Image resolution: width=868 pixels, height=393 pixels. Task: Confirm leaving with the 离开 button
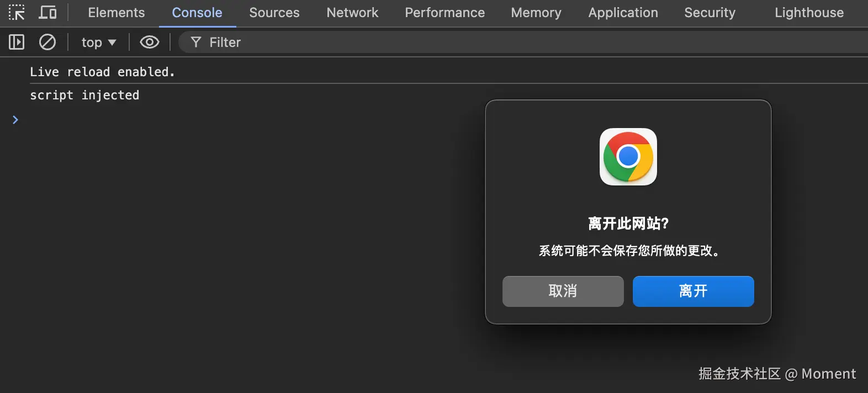coord(693,291)
